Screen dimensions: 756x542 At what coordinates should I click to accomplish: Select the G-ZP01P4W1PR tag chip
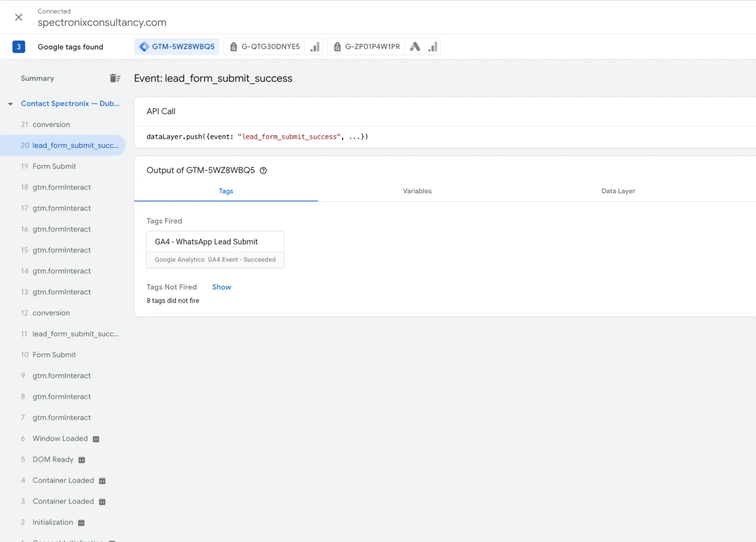point(367,46)
